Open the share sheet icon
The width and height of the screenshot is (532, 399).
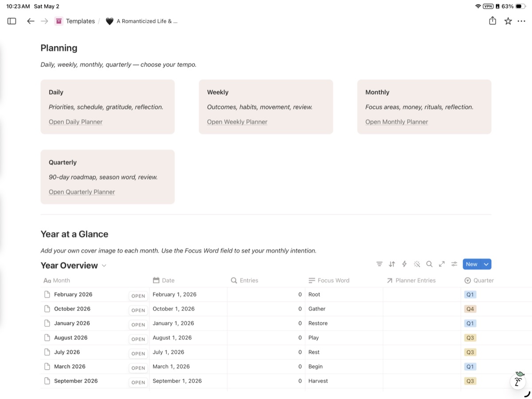[493, 21]
